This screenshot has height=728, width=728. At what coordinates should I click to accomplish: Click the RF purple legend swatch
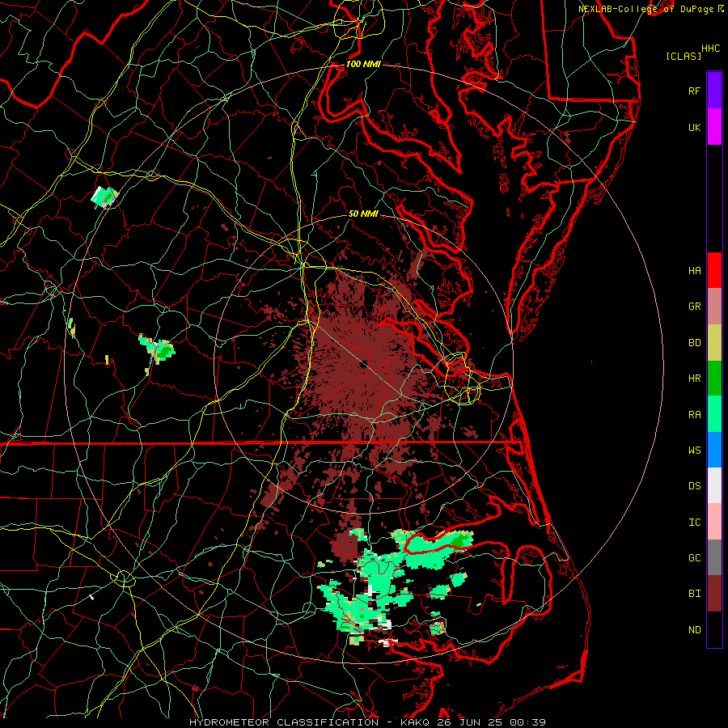[714, 91]
